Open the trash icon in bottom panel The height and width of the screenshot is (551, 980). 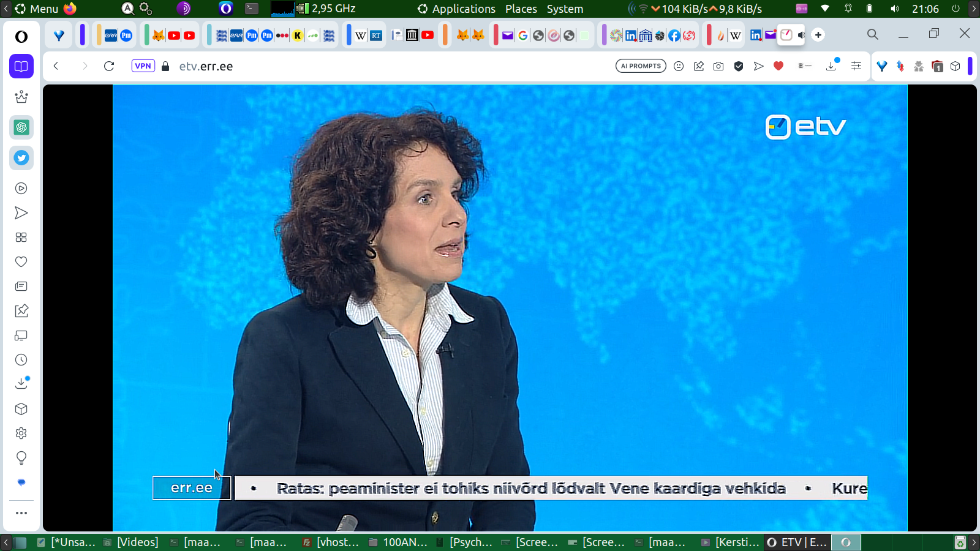(x=960, y=542)
